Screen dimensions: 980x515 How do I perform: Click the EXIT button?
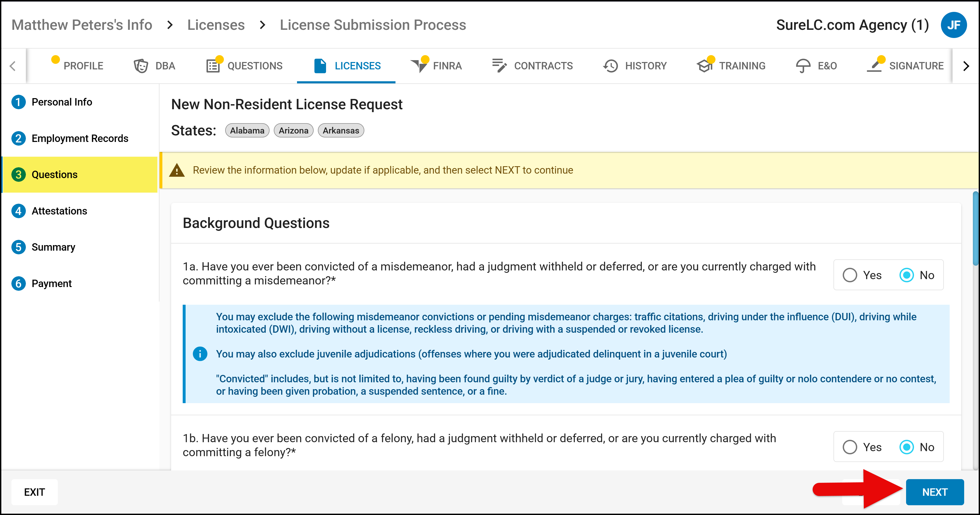point(35,492)
